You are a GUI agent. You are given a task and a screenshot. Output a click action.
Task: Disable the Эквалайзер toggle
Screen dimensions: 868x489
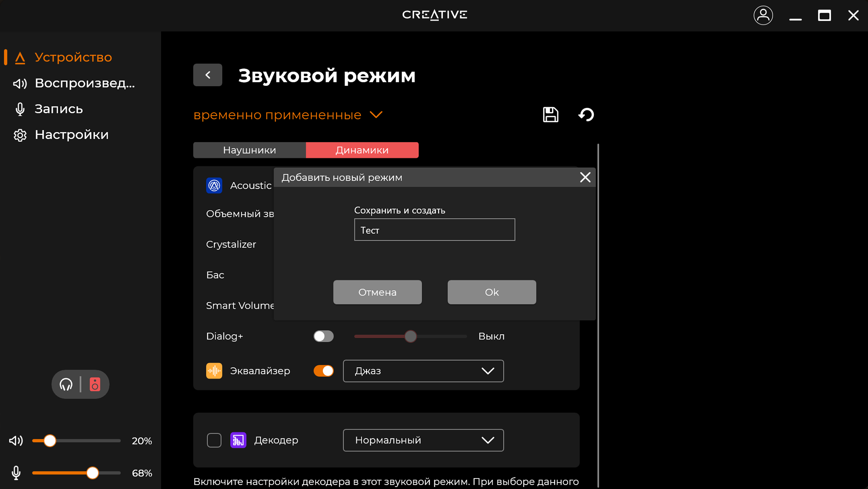click(323, 371)
